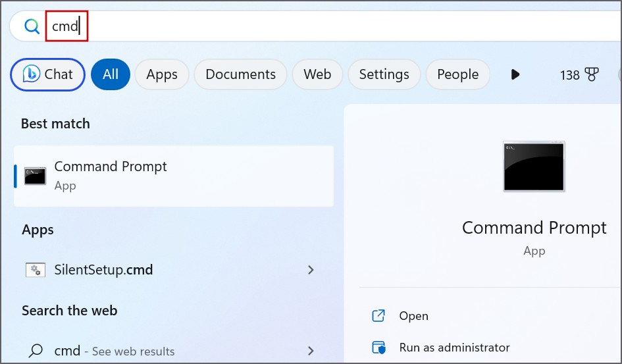Click the Run as administrator shield icon

(x=378, y=348)
